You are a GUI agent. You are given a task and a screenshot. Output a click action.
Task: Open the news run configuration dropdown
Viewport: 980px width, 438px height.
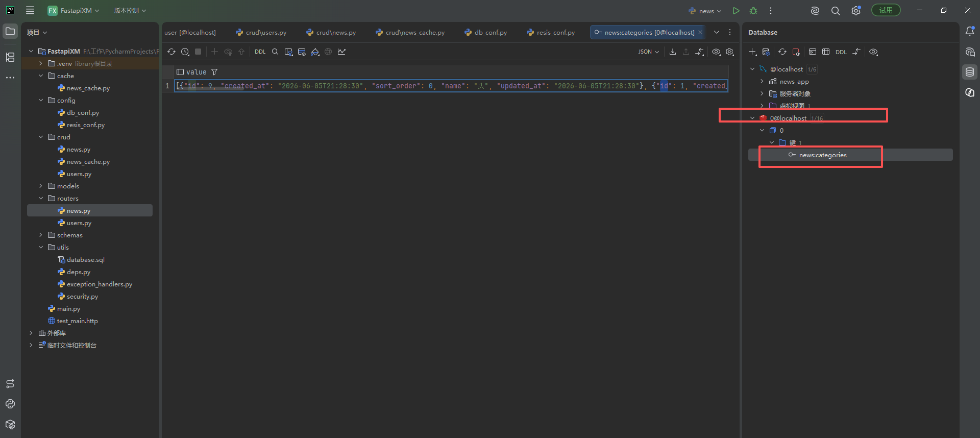705,11
